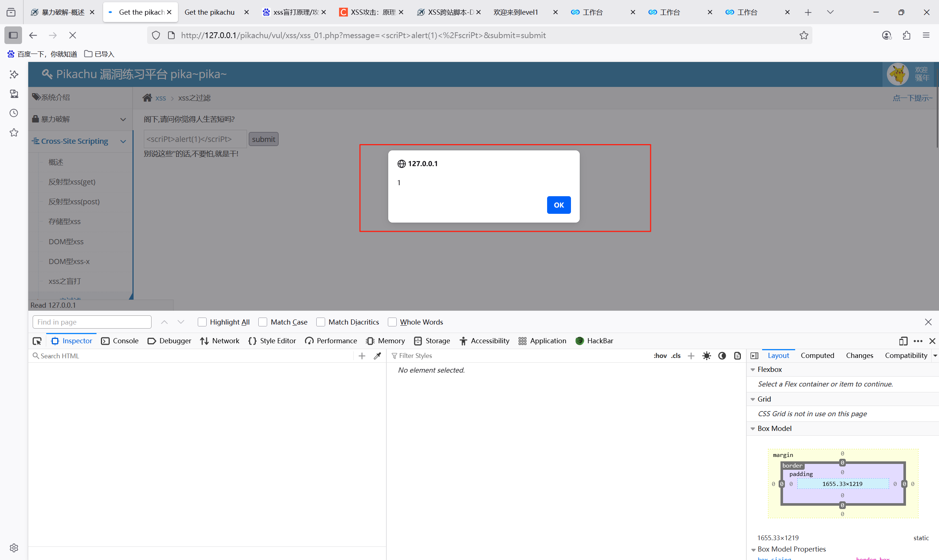Enable Highlight All checkbox
The height and width of the screenshot is (560, 939).
[x=203, y=322]
